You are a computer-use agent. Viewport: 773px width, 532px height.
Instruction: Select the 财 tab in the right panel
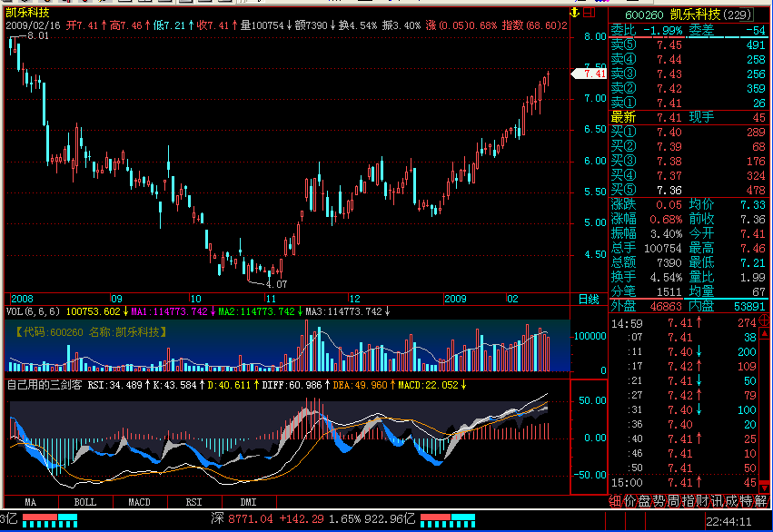pos(702,501)
